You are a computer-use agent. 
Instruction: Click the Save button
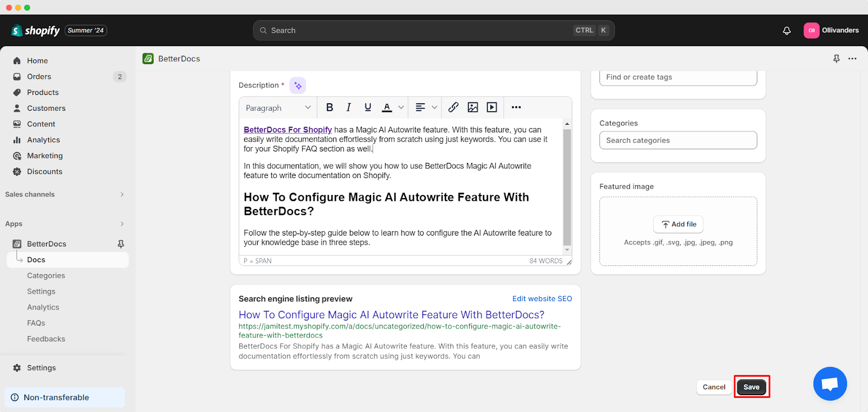tap(751, 387)
